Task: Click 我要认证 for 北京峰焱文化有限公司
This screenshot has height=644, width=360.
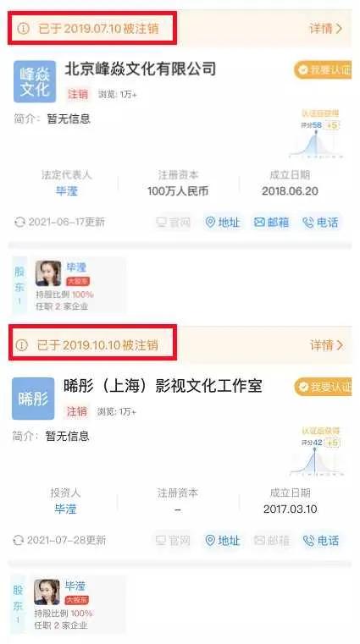Action: (x=323, y=70)
